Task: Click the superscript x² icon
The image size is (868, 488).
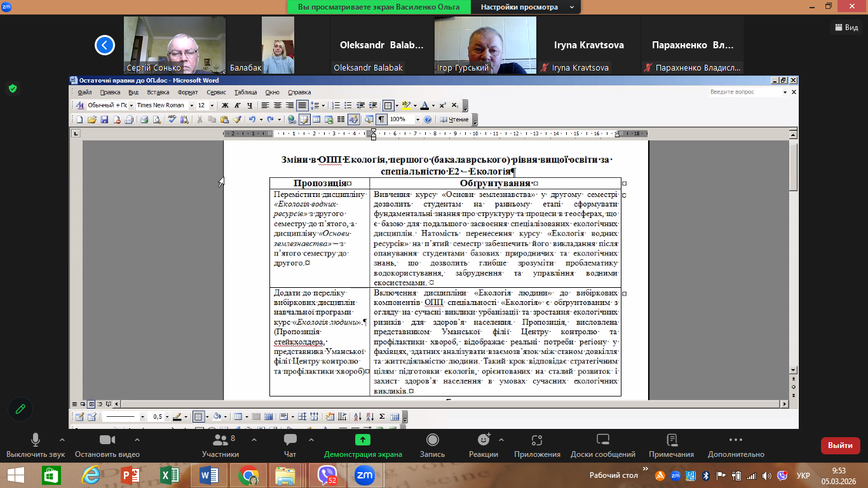Action: click(x=443, y=105)
